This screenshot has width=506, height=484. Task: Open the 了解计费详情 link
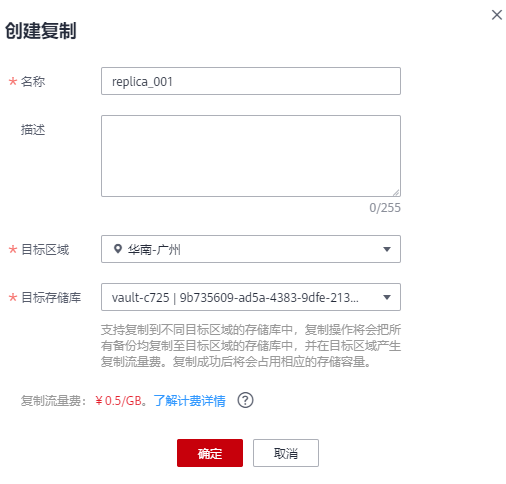point(189,401)
